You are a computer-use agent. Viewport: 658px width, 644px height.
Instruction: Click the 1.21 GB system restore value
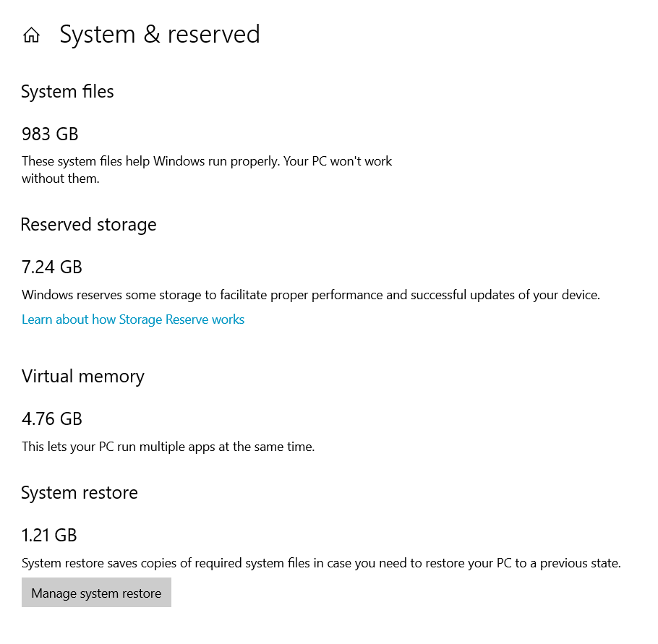pos(49,535)
